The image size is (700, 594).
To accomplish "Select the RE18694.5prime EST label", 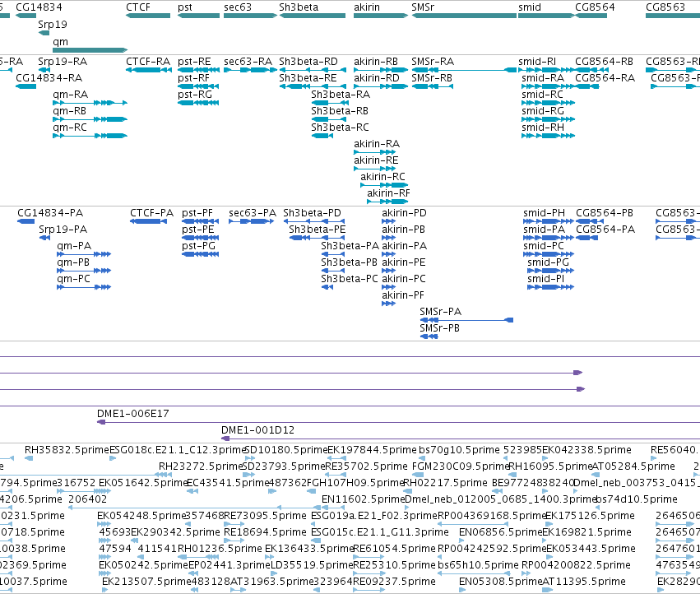I will click(265, 532).
